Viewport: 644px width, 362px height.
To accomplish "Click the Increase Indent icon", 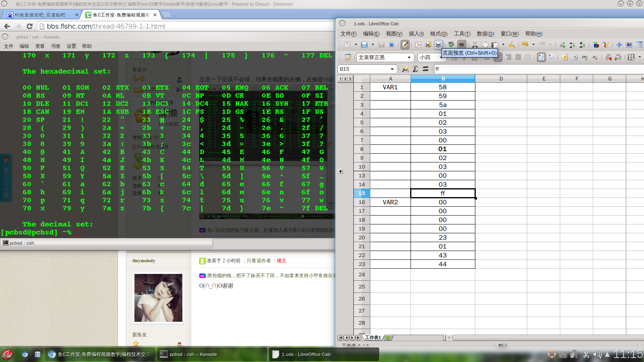I will tap(618, 57).
